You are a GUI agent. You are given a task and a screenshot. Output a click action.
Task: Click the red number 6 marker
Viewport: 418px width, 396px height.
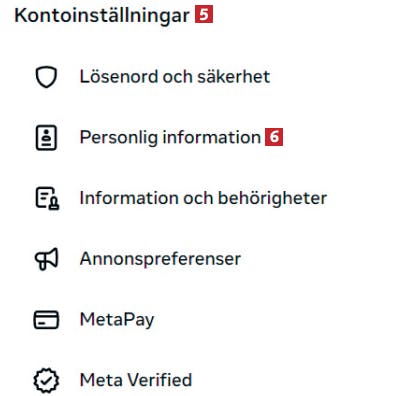click(274, 137)
